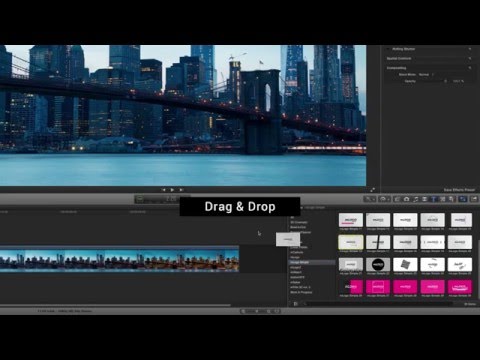This screenshot has height=360, width=480.
Task: Open the Retime pop-up menu
Action: [384, 199]
